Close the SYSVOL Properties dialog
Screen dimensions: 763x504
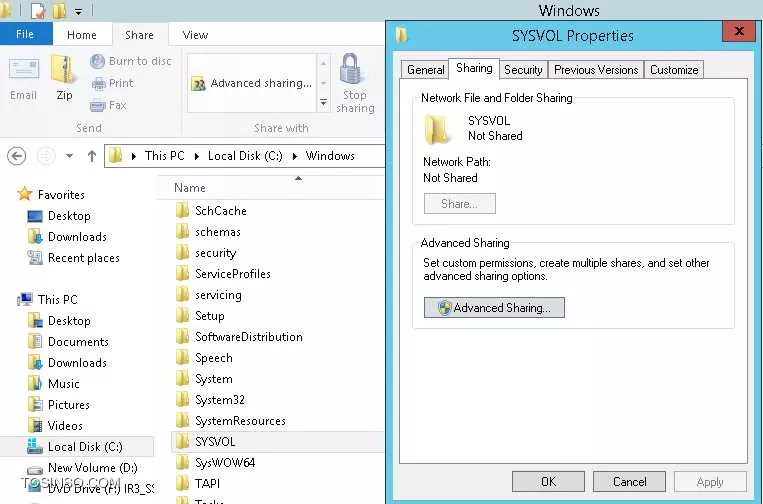(x=739, y=31)
